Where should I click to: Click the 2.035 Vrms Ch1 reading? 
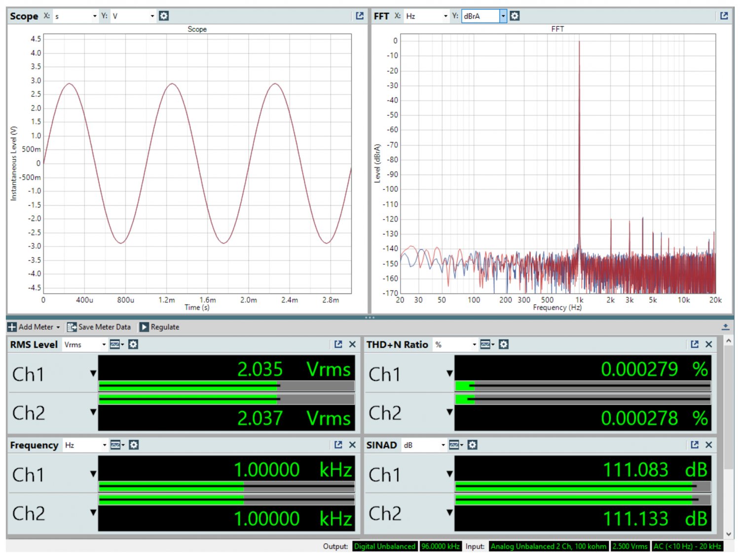click(x=294, y=369)
